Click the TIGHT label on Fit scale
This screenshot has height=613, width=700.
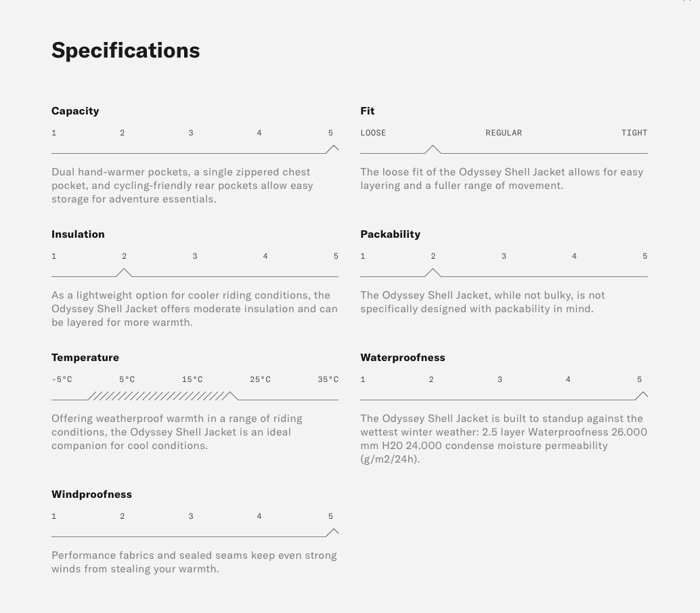click(x=634, y=133)
